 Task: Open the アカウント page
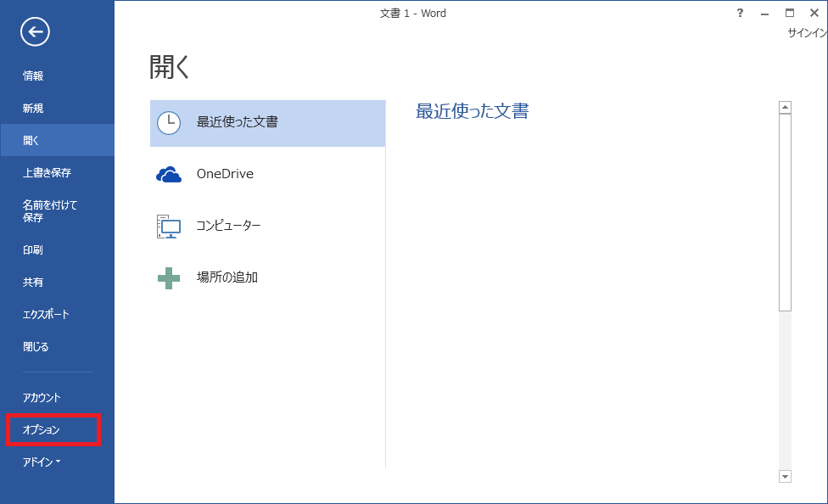point(42,398)
